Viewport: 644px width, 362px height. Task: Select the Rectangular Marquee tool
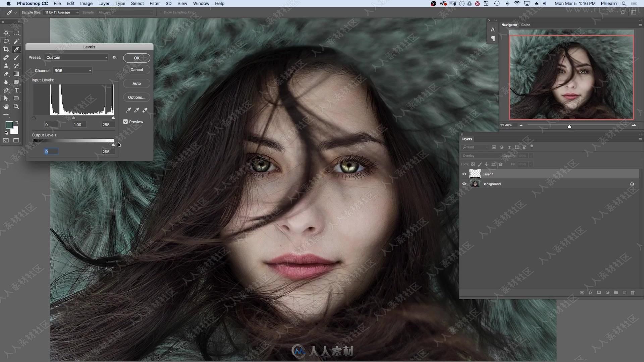(x=16, y=33)
